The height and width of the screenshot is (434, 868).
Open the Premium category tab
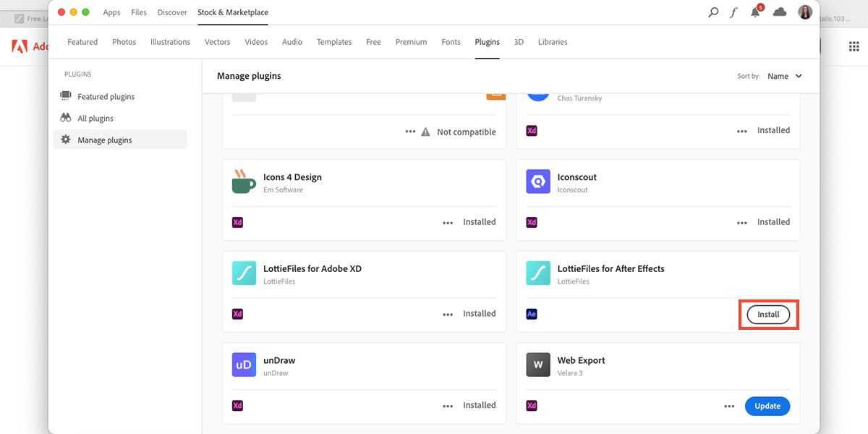(411, 42)
